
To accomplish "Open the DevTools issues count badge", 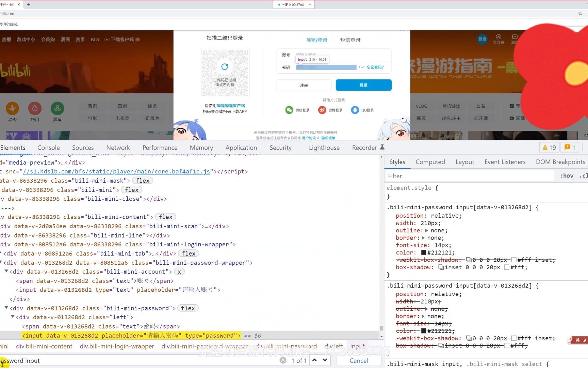I will tap(570, 148).
